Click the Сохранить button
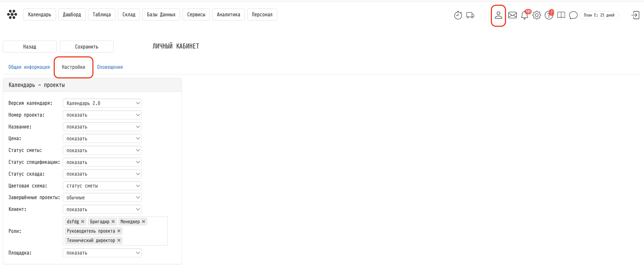The width and height of the screenshot is (644, 270). (87, 46)
